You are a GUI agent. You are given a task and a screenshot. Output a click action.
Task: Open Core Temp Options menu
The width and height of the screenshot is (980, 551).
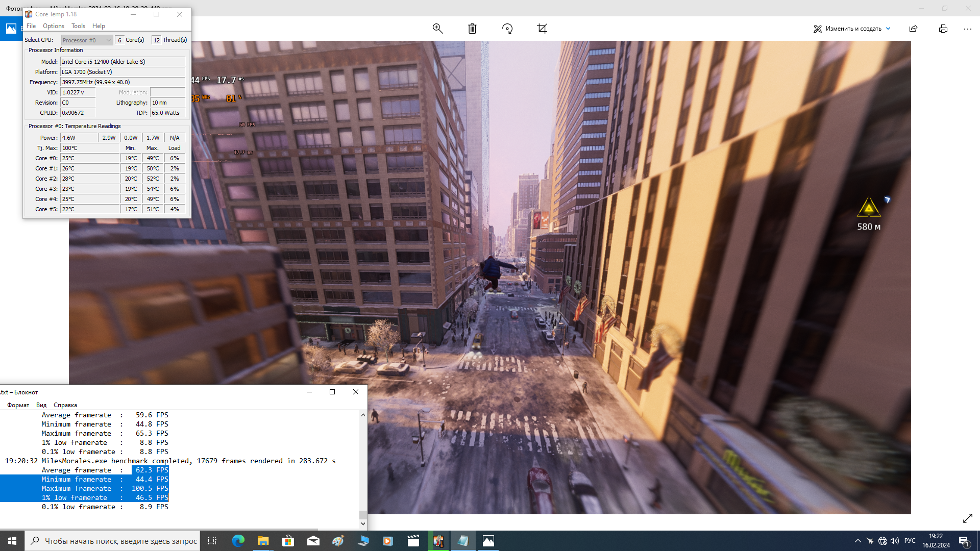(x=53, y=26)
